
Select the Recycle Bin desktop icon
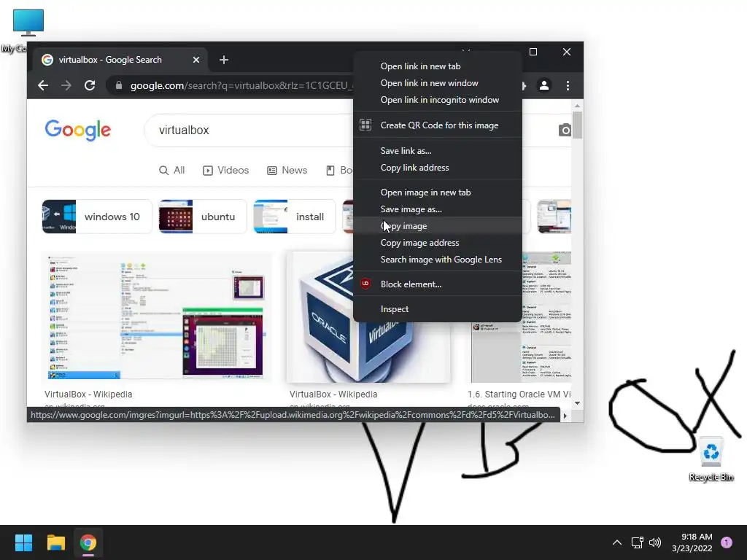711,459
